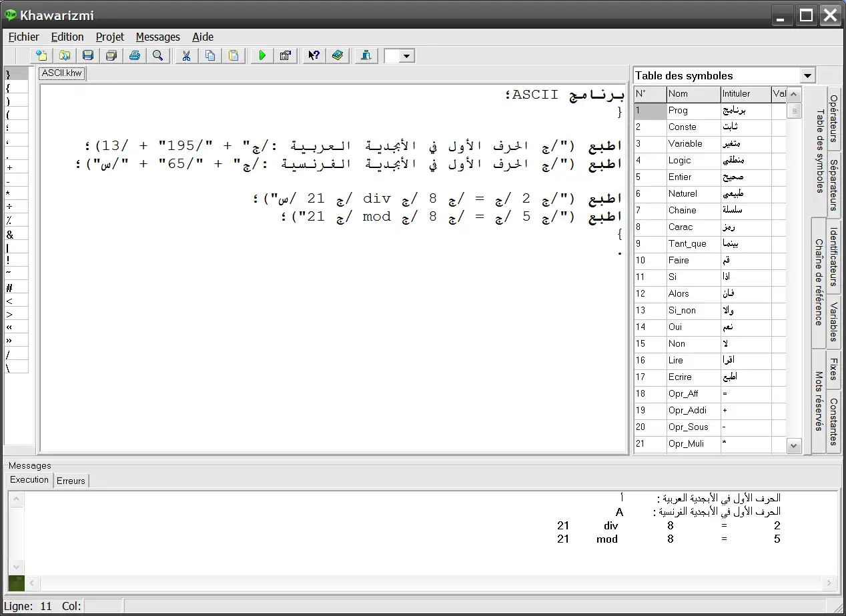Image resolution: width=846 pixels, height=616 pixels.
Task: Print the program with the printer icon
Action: click(x=135, y=55)
